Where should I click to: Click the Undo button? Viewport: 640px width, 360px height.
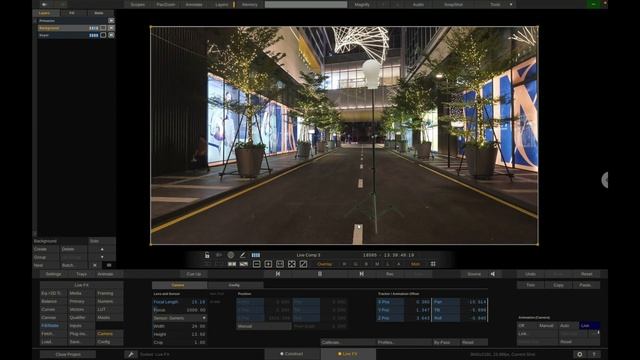pos(530,274)
